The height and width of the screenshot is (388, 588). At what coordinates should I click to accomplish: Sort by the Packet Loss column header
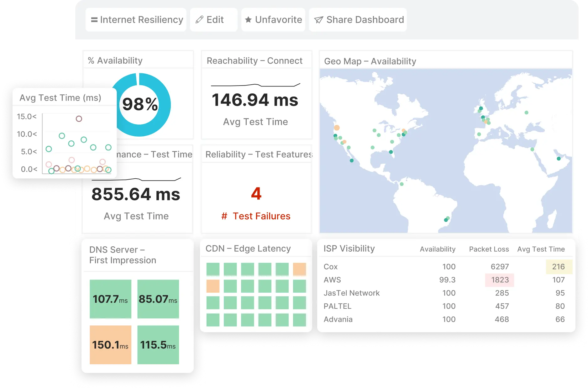tap(489, 249)
